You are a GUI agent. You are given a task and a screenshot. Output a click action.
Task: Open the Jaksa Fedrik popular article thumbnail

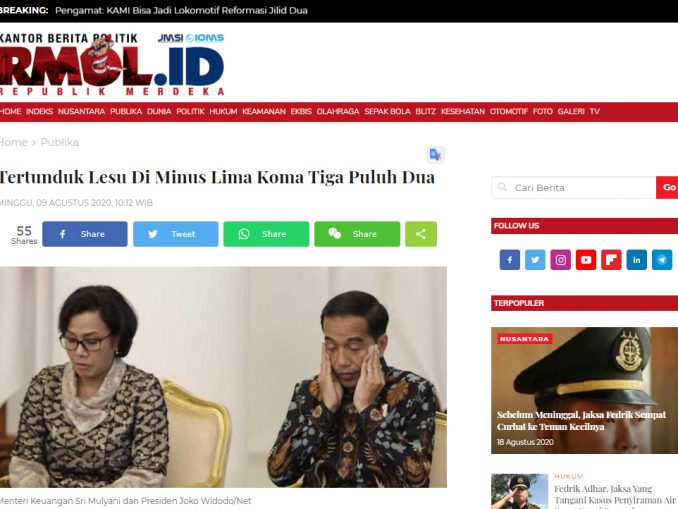pos(584,391)
